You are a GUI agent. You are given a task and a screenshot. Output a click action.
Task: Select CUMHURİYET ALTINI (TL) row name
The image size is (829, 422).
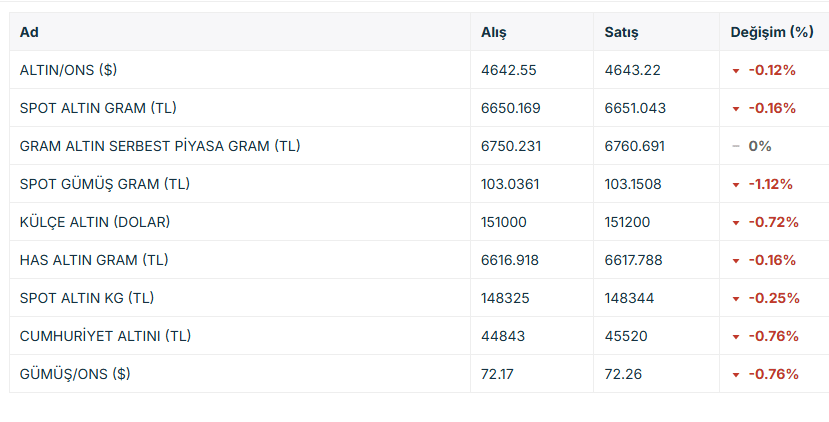coord(105,336)
